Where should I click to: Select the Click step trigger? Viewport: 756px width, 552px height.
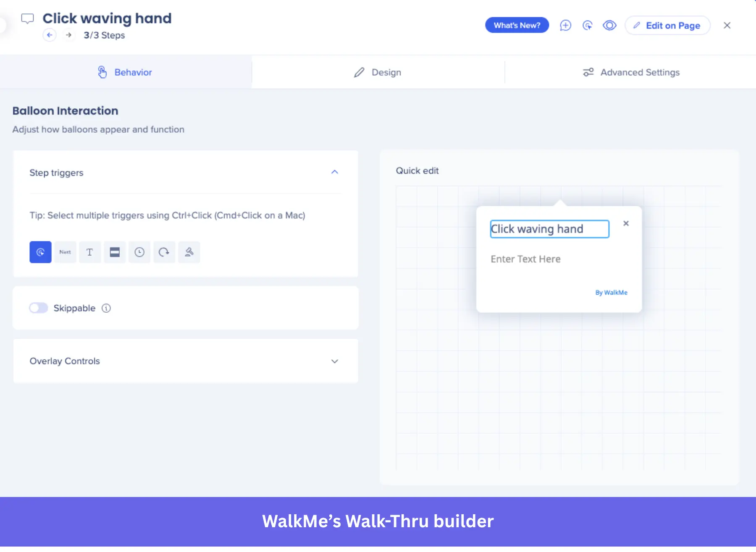tap(40, 252)
